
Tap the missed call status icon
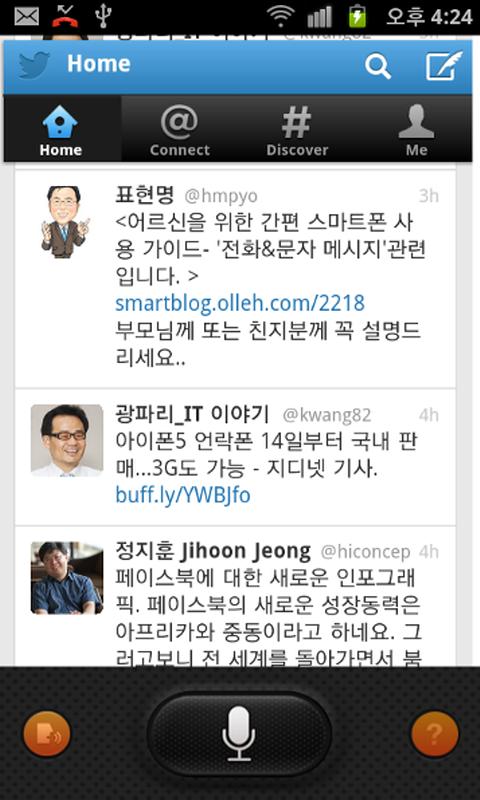pyautogui.click(x=65, y=16)
